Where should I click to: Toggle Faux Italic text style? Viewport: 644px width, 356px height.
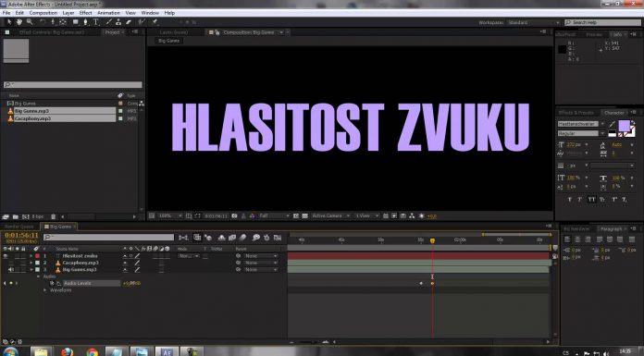580,200
